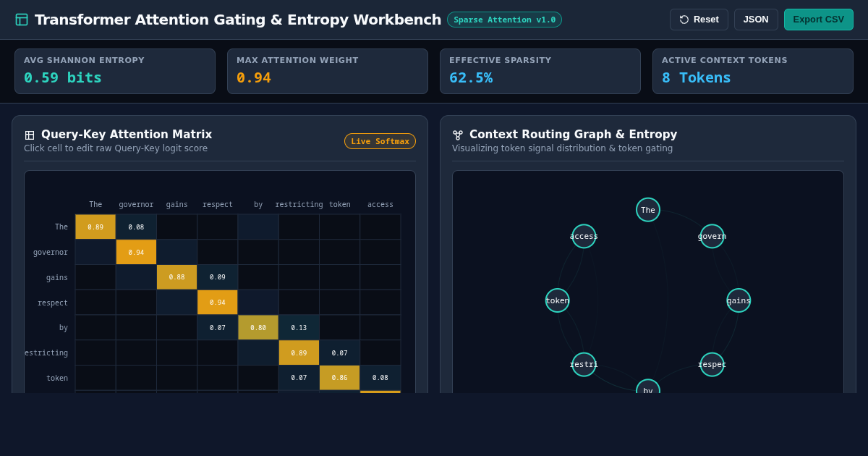Click the workbench layout icon in header
Screen dimensions: 868x456
pos(22,20)
